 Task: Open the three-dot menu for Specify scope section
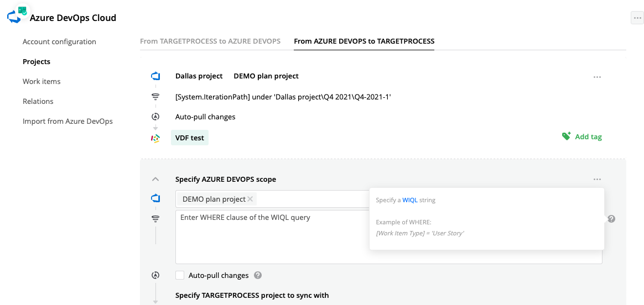597,179
